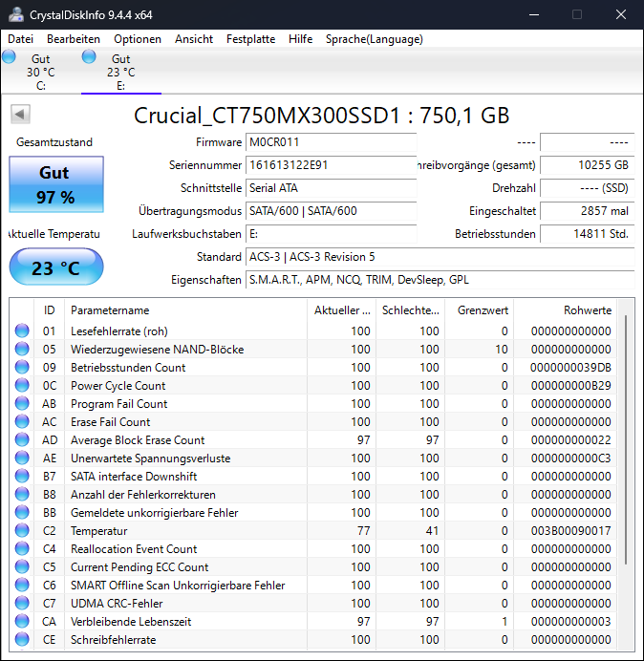Click raw value 0000000000C3
Image resolution: width=644 pixels, height=661 pixels.
click(571, 458)
